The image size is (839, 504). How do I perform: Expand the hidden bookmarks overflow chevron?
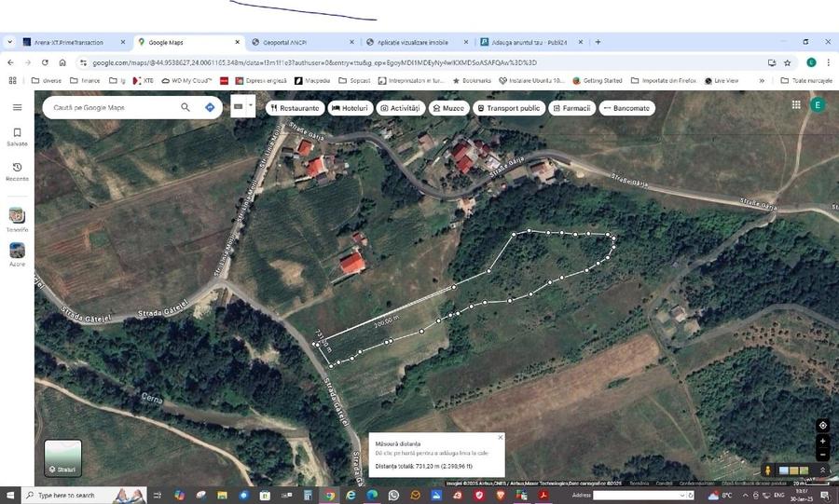pos(762,81)
